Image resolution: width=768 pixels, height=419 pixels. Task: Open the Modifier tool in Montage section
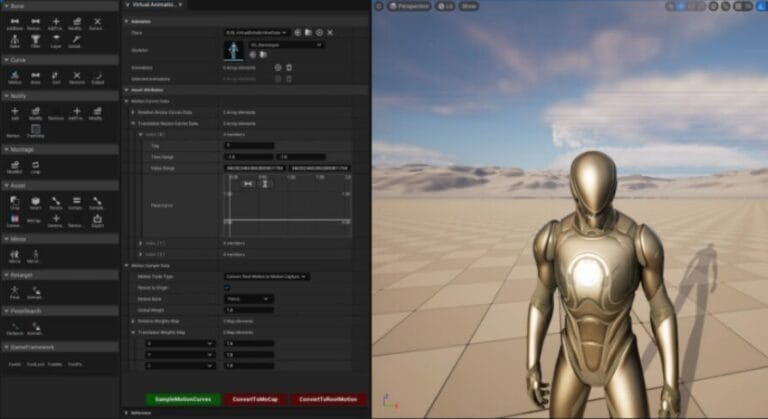coord(15,167)
